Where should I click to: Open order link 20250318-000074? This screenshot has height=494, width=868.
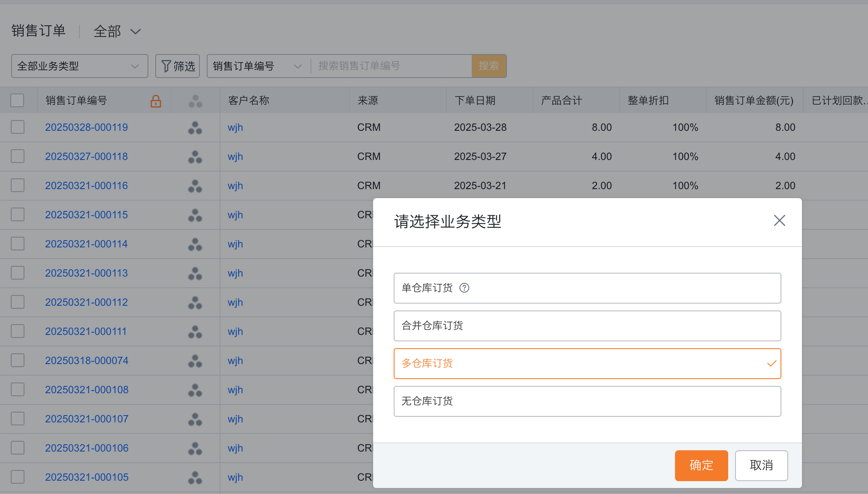click(87, 361)
